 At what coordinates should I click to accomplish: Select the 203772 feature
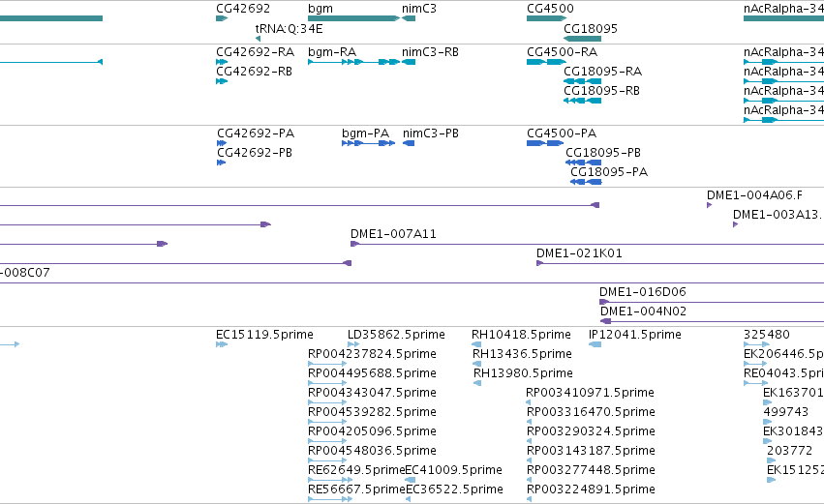point(771,460)
